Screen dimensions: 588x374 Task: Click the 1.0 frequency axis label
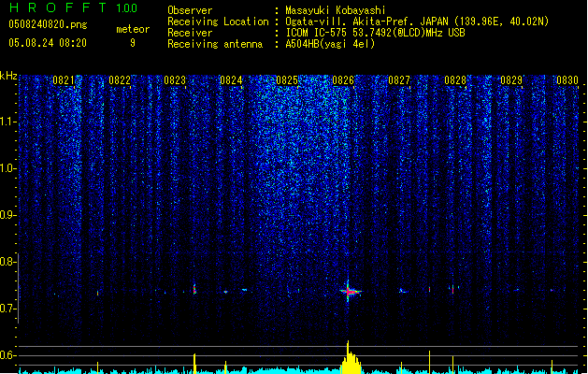[x=7, y=168]
